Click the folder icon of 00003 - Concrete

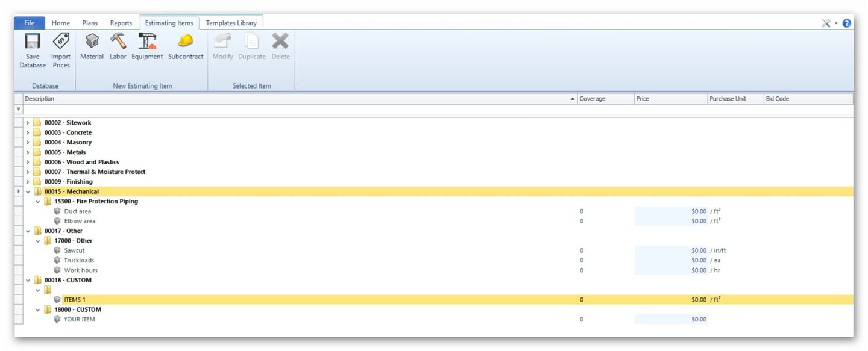click(x=37, y=132)
